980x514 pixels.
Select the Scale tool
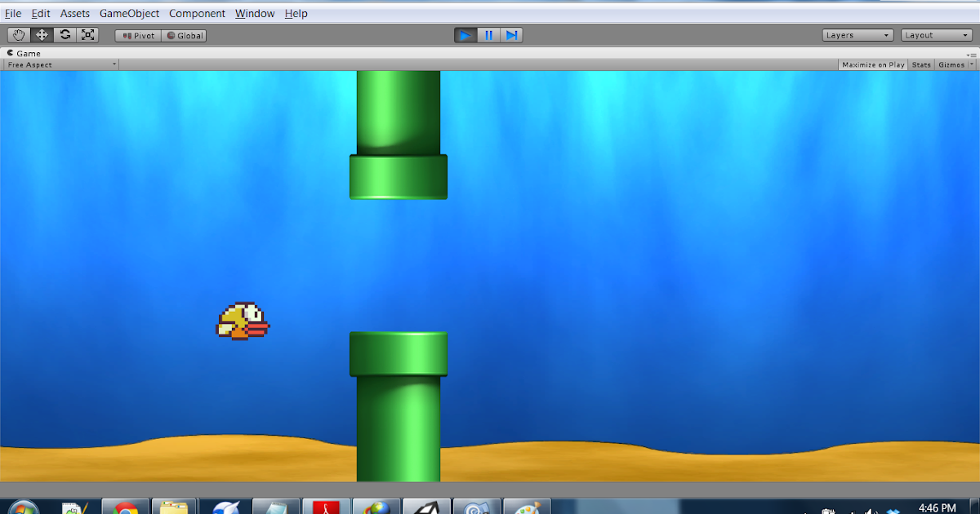(88, 35)
